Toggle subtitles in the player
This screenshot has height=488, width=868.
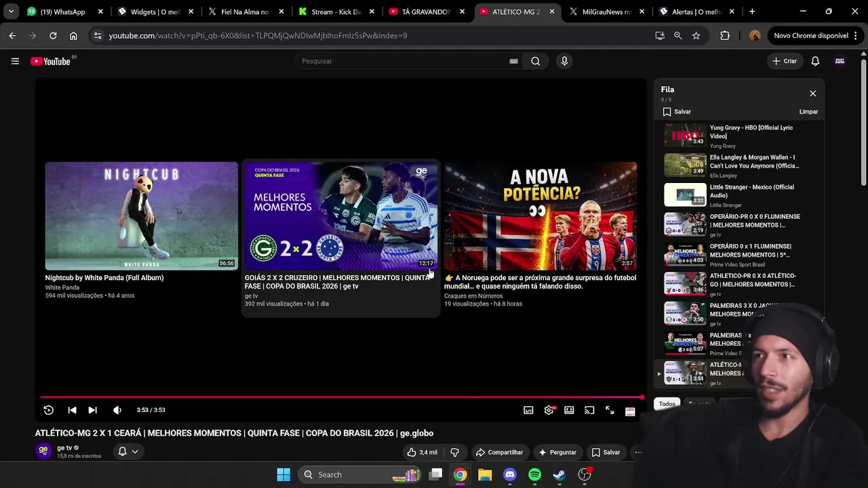(x=528, y=410)
